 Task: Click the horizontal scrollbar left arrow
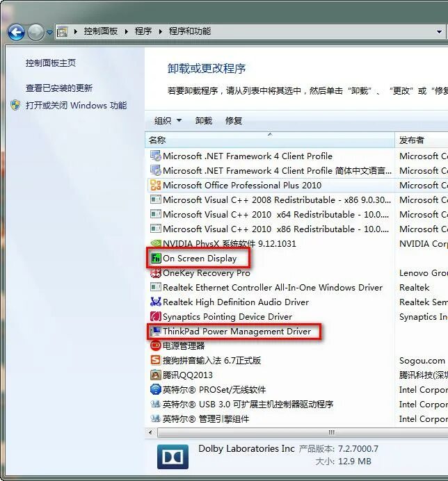(150, 432)
